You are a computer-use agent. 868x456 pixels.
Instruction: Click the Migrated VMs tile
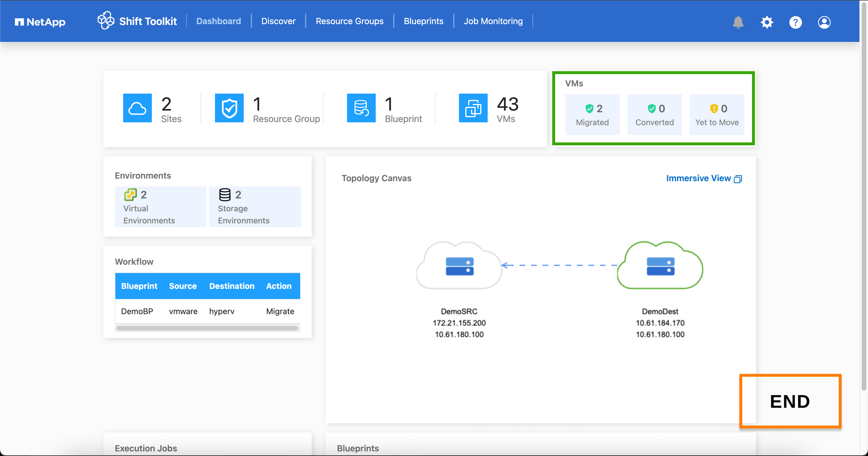(x=592, y=114)
